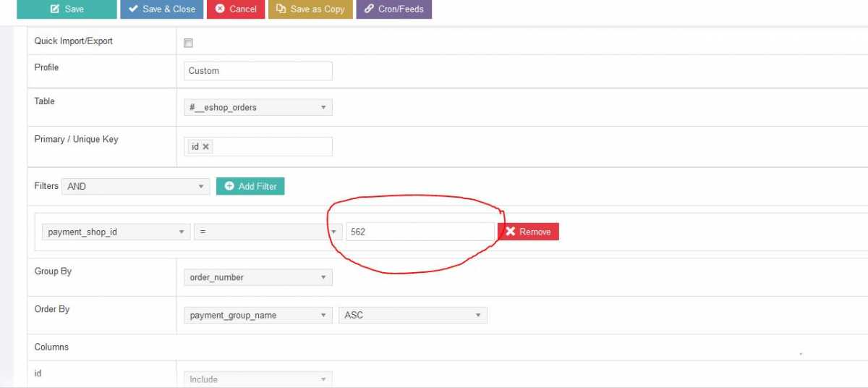Screen dimensions: 868x388
Task: Open Cron/Feeds button
Action: click(x=394, y=9)
